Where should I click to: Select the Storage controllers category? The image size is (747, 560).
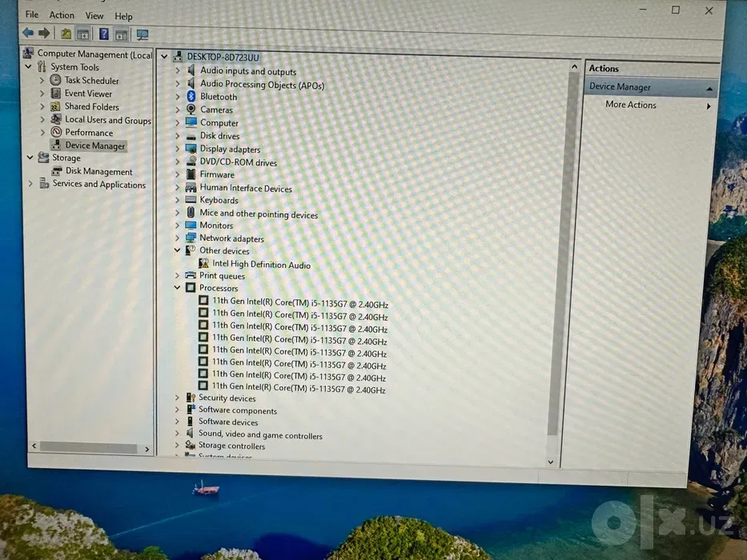[231, 446]
